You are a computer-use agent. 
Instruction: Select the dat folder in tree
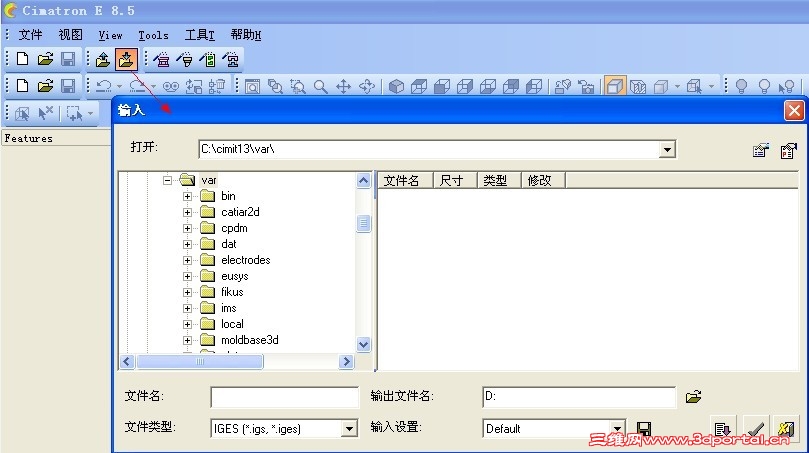pyautogui.click(x=229, y=244)
